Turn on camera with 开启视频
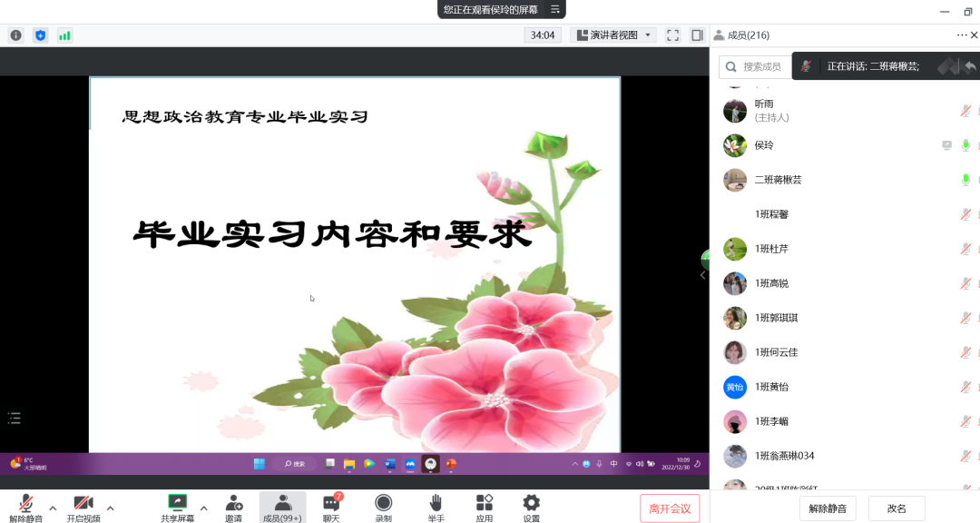 tap(83, 507)
